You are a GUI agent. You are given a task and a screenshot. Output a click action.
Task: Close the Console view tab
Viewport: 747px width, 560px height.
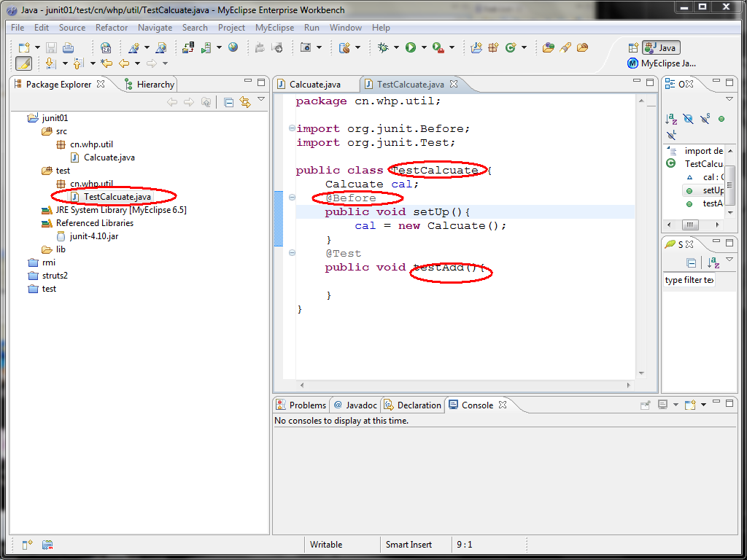(x=502, y=405)
